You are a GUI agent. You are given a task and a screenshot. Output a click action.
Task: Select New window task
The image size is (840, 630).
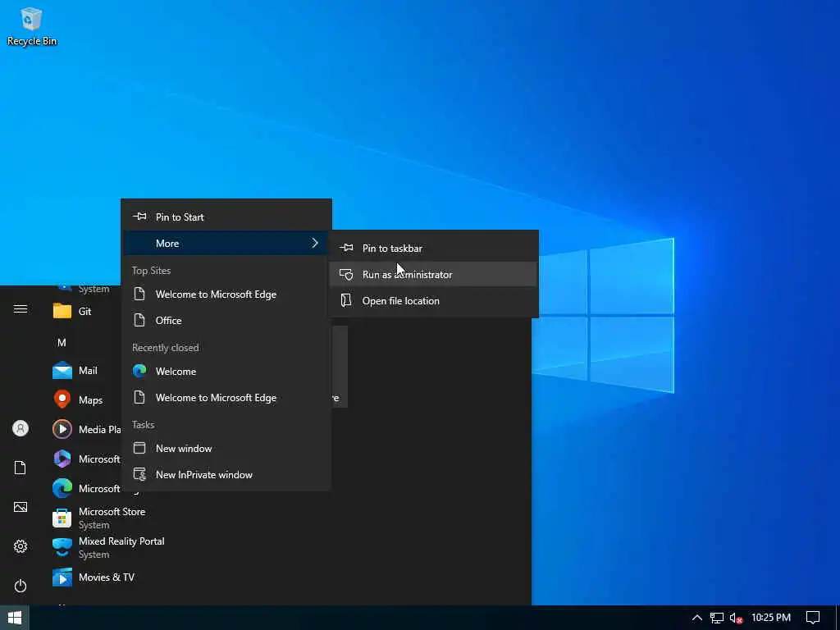click(x=226, y=449)
